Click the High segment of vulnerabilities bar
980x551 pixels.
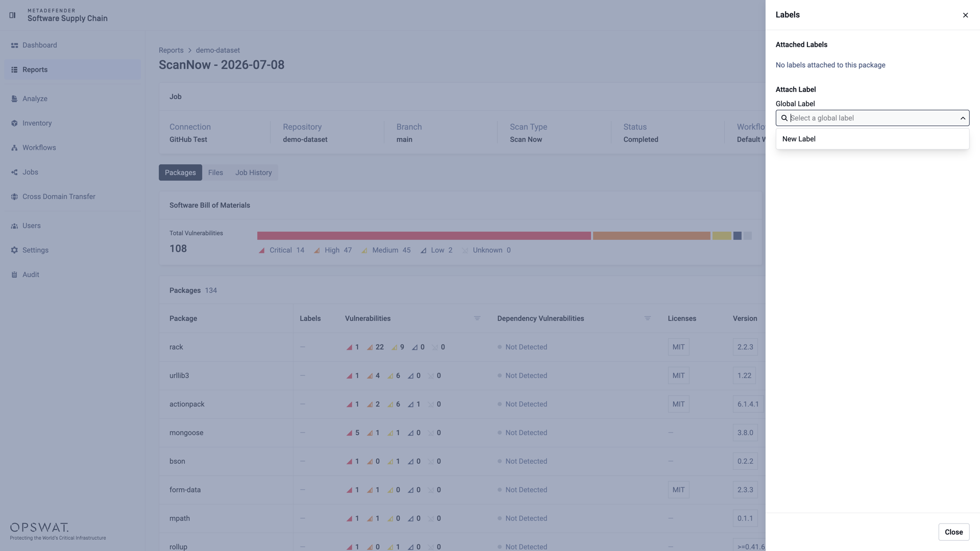pyautogui.click(x=651, y=236)
